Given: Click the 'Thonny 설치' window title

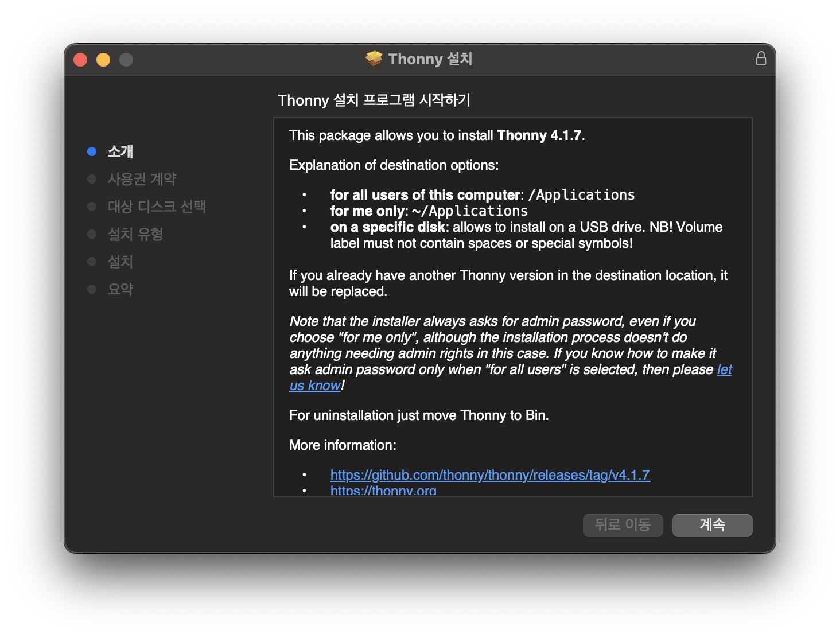Looking at the screenshot, I should coord(430,59).
